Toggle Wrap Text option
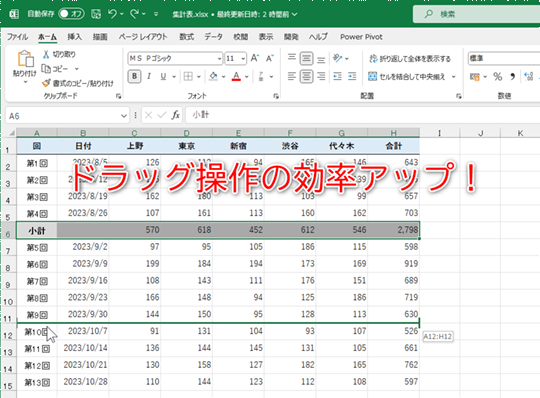The width and height of the screenshot is (540, 398). (x=410, y=59)
